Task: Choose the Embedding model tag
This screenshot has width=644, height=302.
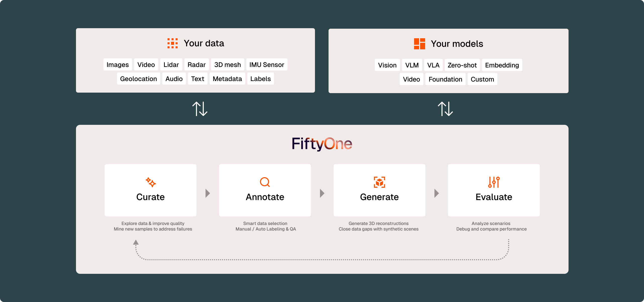Action: 502,65
